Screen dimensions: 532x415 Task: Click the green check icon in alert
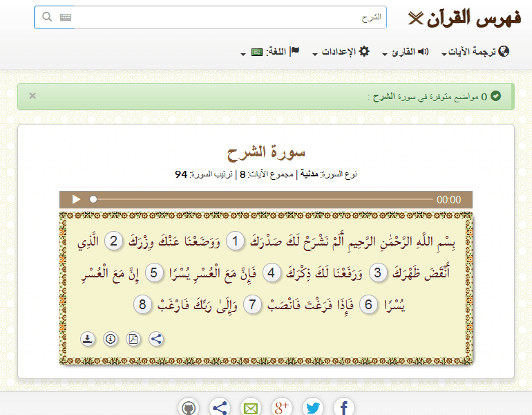coord(495,96)
